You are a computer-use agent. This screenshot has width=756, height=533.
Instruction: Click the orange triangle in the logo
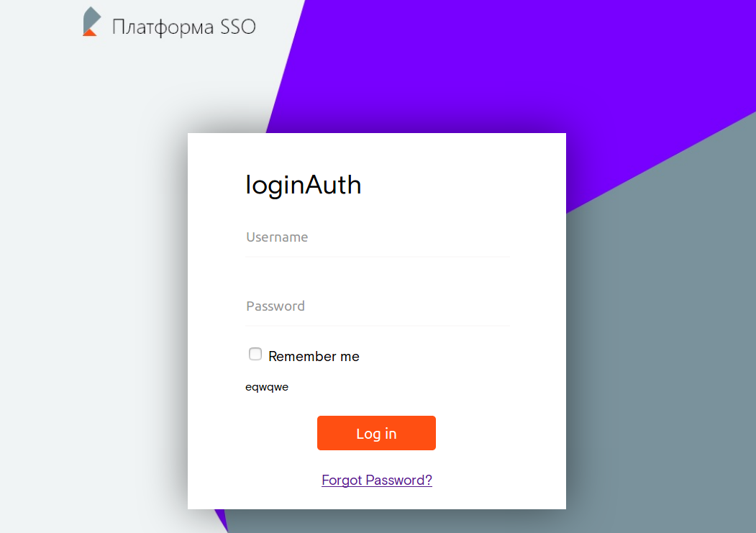[89, 32]
